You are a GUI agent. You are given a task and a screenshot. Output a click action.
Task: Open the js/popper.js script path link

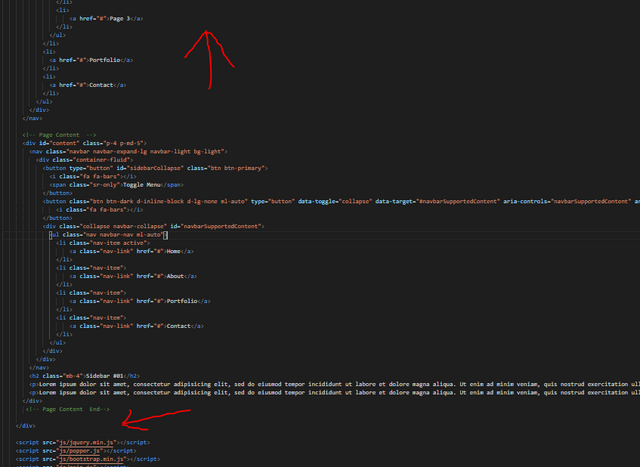point(80,451)
